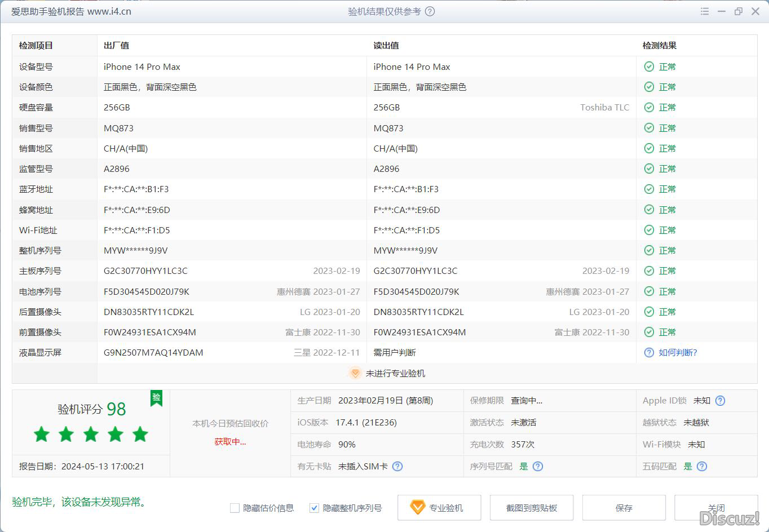The image size is (769, 532).
Task: Click the 专业验机 button
Action: tap(439, 508)
